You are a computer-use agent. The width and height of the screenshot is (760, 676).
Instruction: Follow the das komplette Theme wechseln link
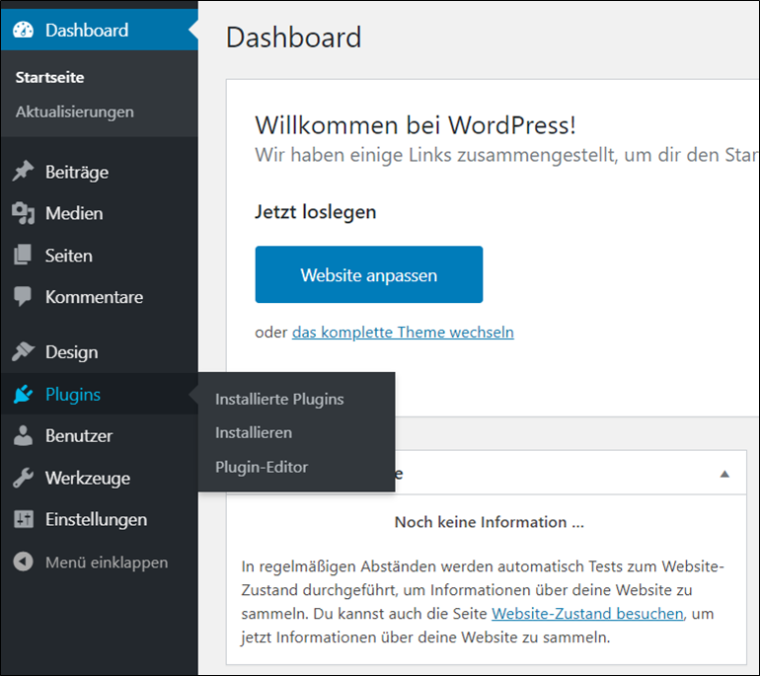click(x=403, y=332)
